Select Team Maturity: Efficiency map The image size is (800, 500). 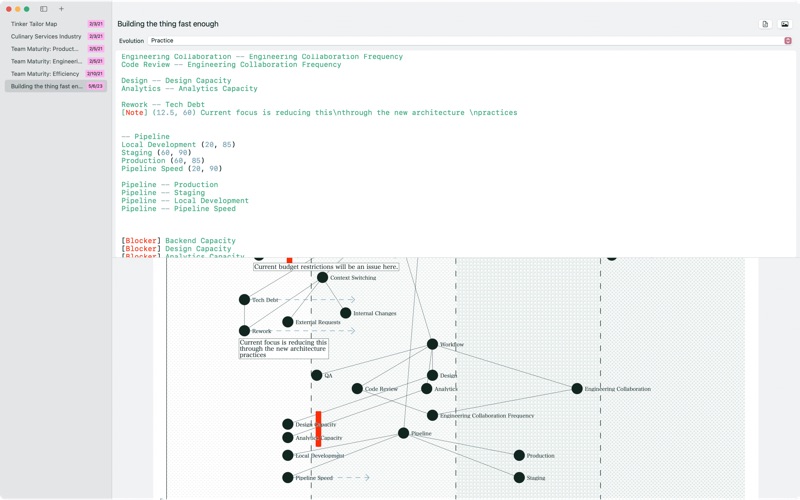pyautogui.click(x=56, y=74)
